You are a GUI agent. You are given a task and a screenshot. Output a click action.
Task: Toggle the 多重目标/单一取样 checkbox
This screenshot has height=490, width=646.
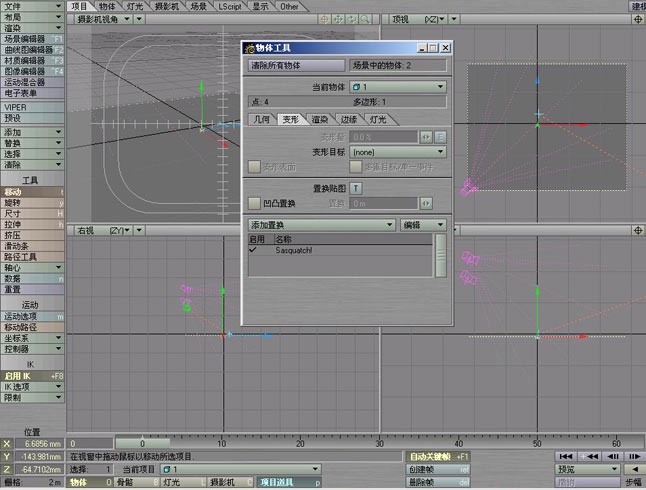pyautogui.click(x=356, y=166)
